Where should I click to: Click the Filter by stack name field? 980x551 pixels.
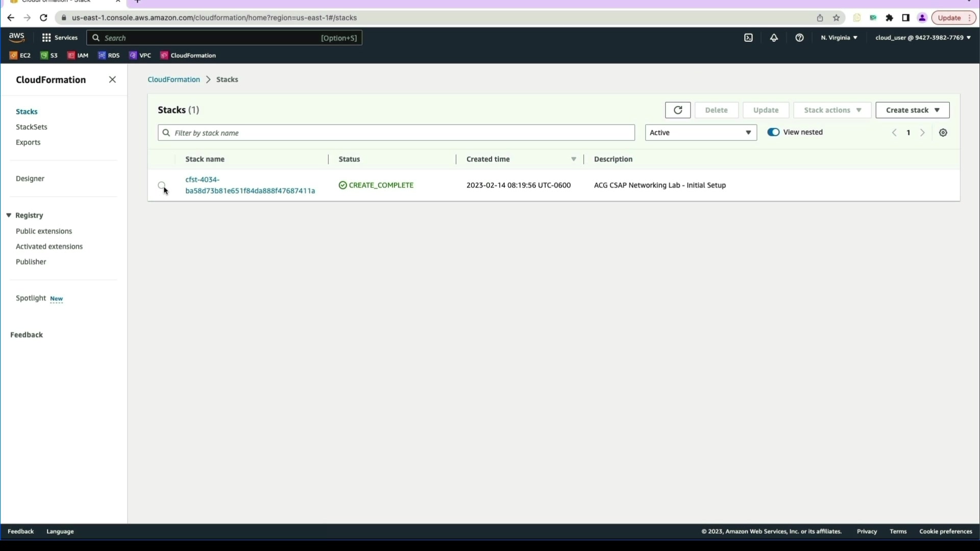click(396, 133)
